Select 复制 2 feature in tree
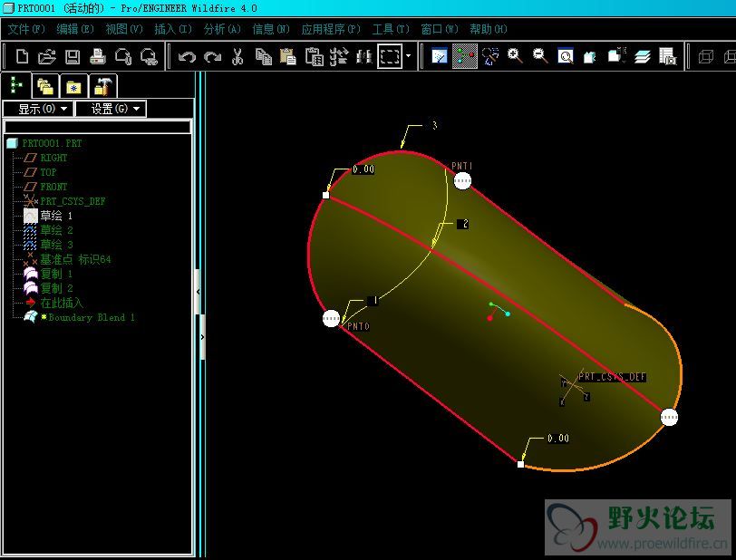736x560 pixels. click(56, 288)
